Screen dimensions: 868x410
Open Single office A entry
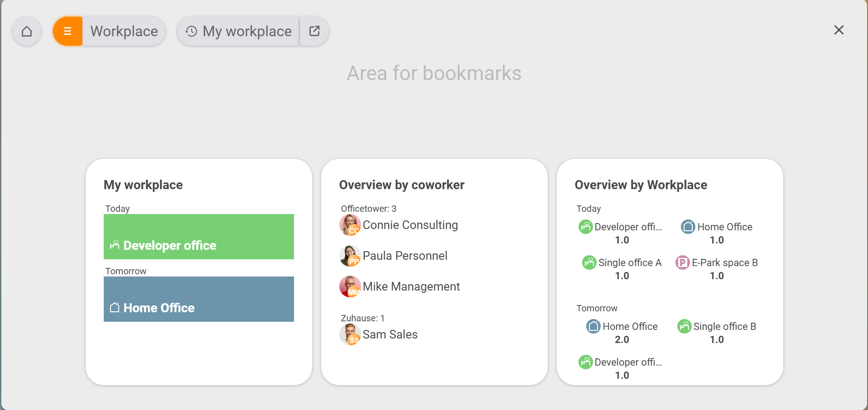pos(622,269)
